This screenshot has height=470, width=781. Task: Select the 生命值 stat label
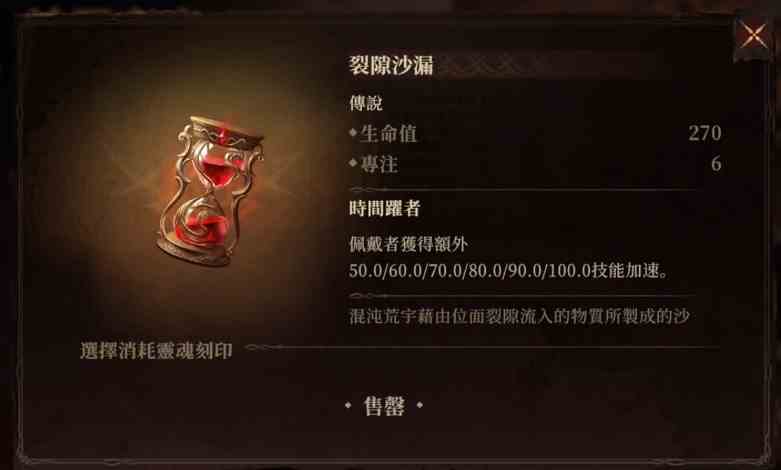click(x=389, y=133)
